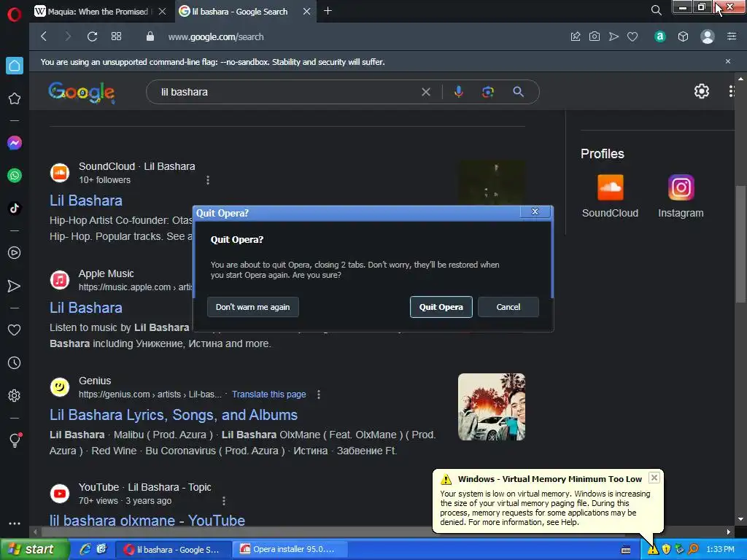Open Settings gear in the sidebar
This screenshot has width=747, height=560.
[15, 396]
